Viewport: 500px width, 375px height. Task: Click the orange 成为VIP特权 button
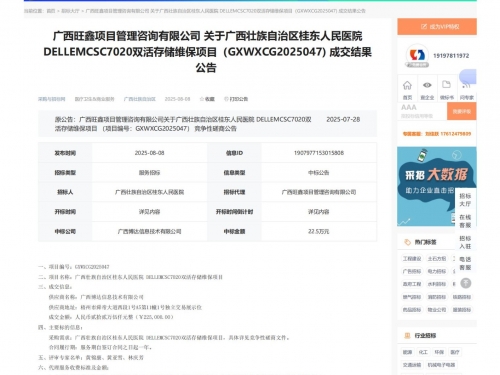437,26
